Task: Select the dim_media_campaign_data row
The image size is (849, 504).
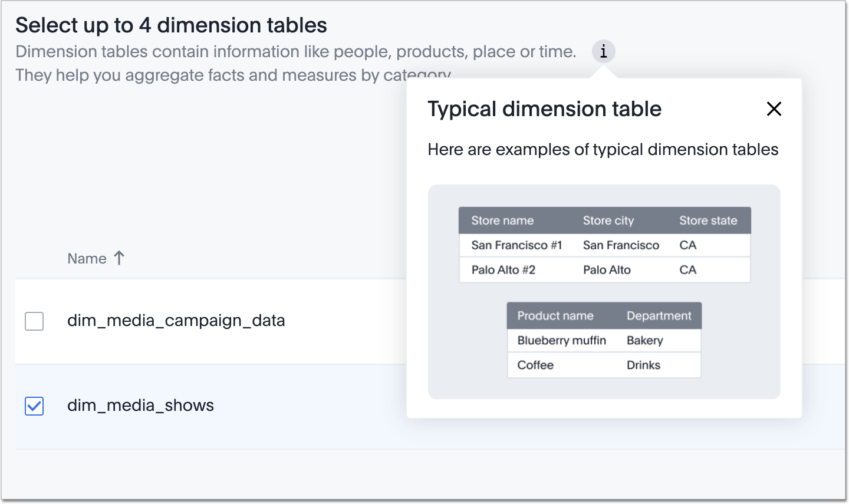Action: tap(176, 321)
